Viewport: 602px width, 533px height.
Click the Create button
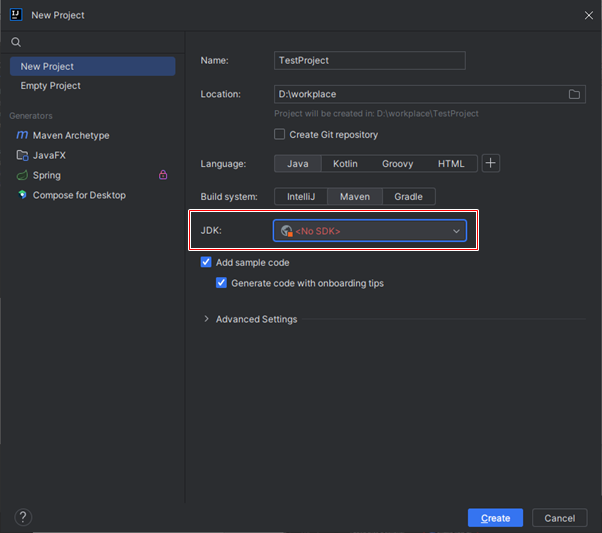coord(495,518)
